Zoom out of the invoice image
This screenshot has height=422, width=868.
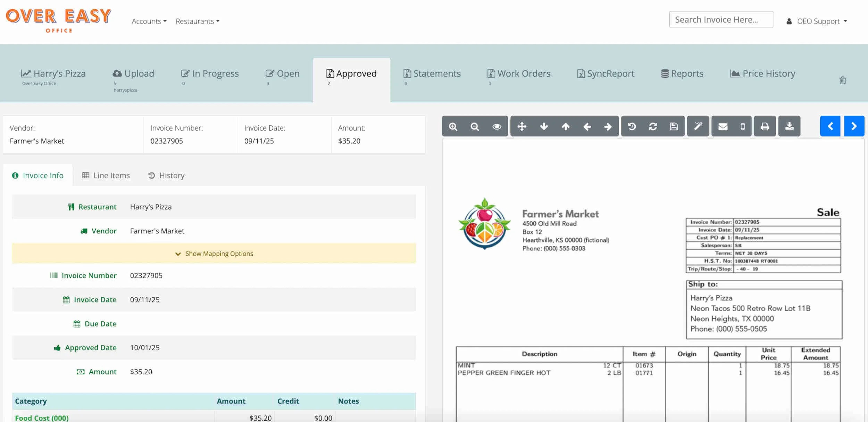tap(475, 126)
